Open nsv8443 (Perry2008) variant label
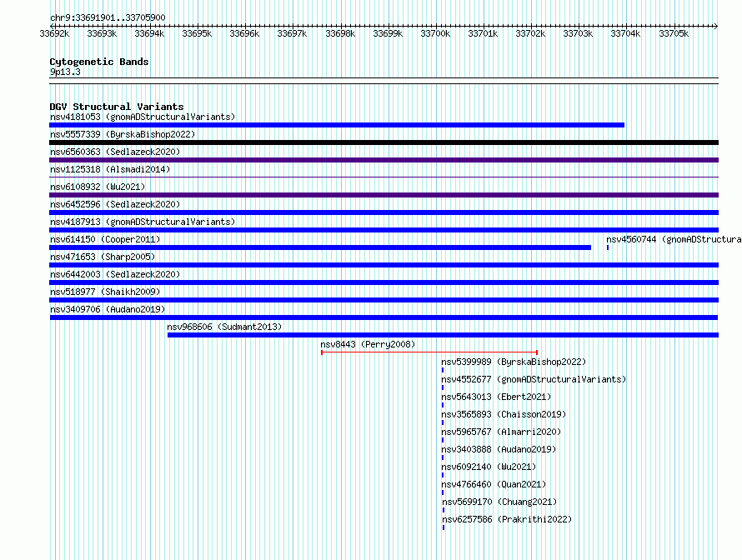 click(x=368, y=344)
